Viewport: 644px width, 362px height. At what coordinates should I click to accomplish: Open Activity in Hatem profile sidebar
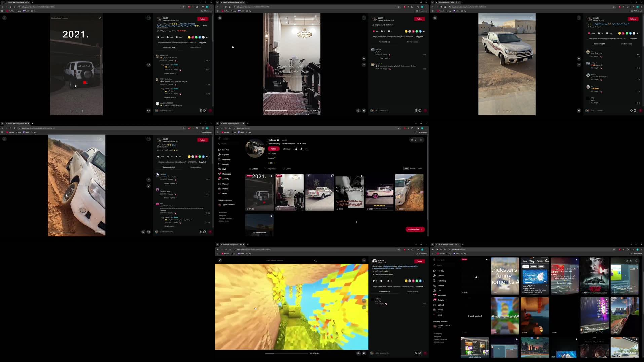(x=224, y=179)
